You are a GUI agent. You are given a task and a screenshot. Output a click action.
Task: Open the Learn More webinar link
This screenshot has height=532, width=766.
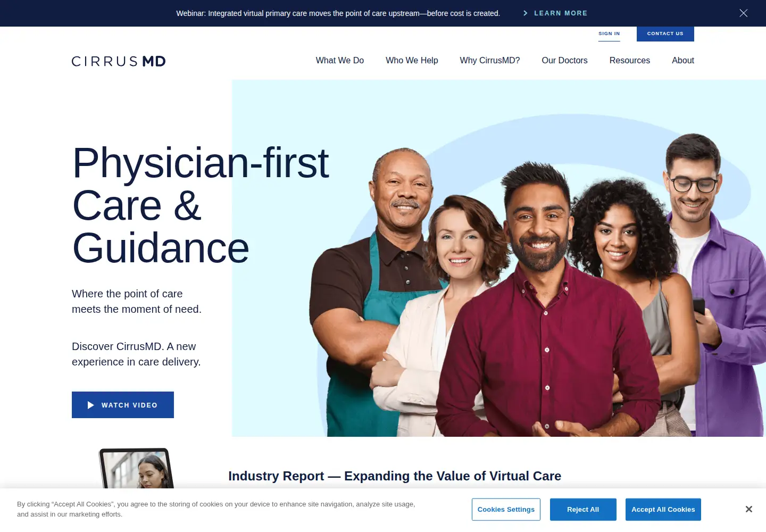click(x=555, y=13)
